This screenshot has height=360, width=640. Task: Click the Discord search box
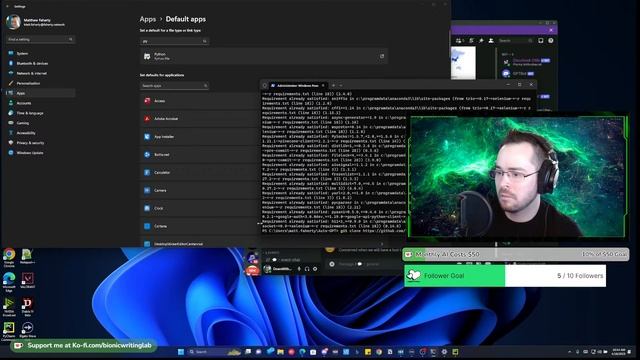click(x=516, y=40)
